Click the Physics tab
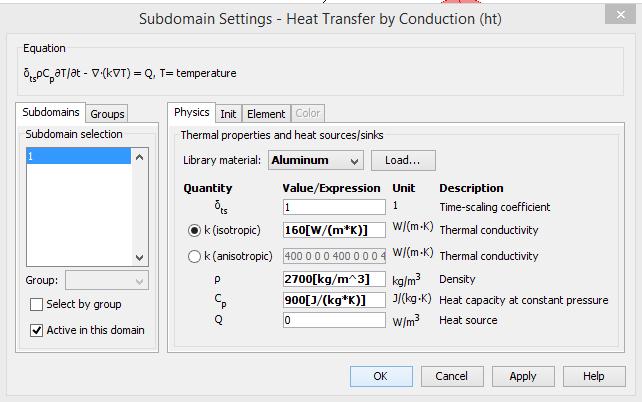This screenshot has height=402, width=642. [192, 113]
